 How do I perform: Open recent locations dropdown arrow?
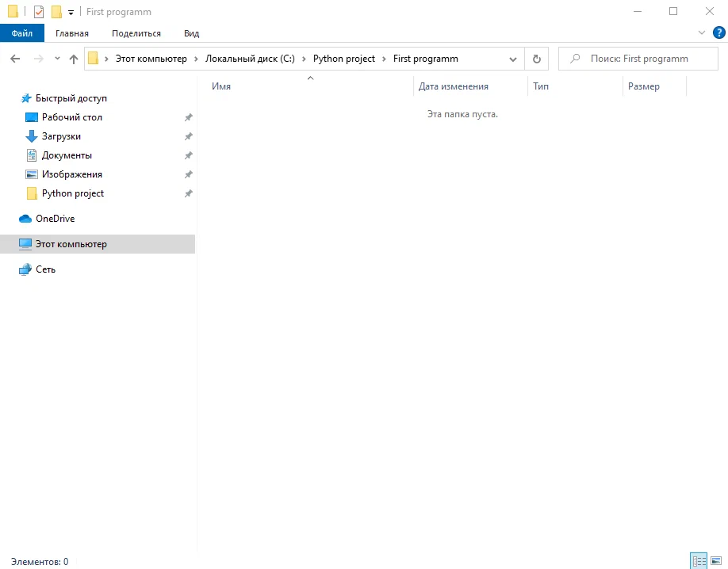[x=57, y=59]
